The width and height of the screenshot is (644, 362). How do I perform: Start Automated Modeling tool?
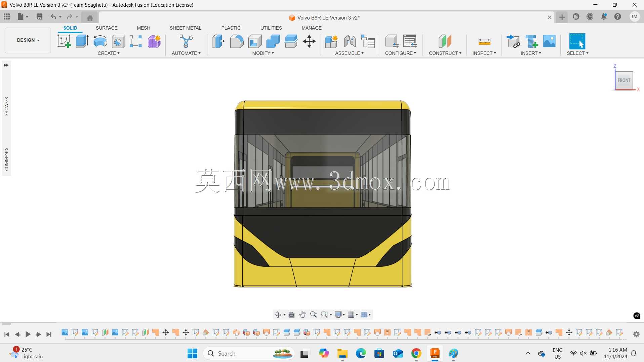(186, 41)
